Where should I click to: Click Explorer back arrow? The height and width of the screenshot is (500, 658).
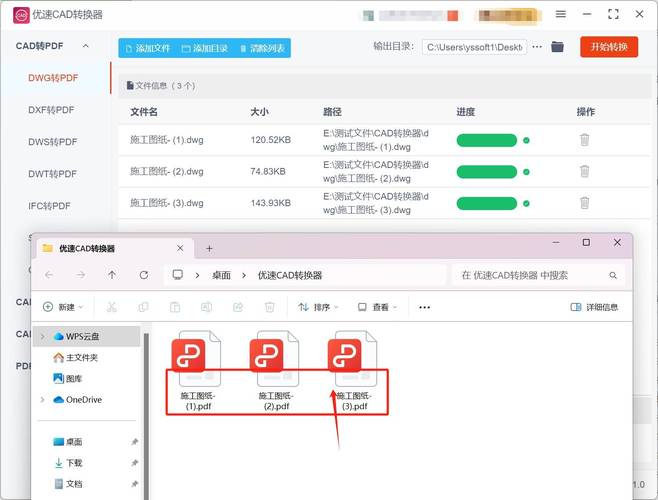pyautogui.click(x=49, y=275)
